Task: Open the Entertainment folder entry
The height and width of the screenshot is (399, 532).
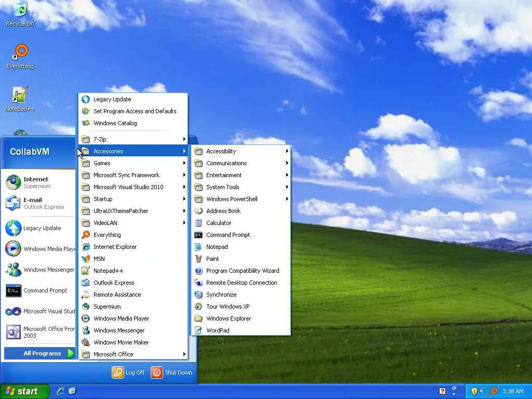Action: pyautogui.click(x=241, y=175)
